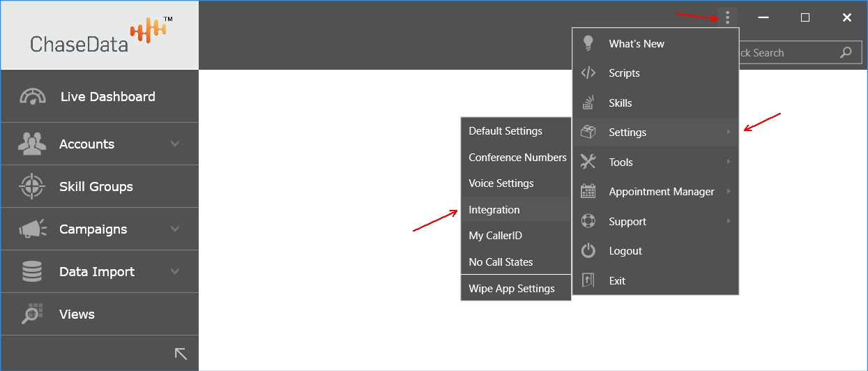Click into the Quick Search field
This screenshot has width=868, height=371.
(x=784, y=53)
